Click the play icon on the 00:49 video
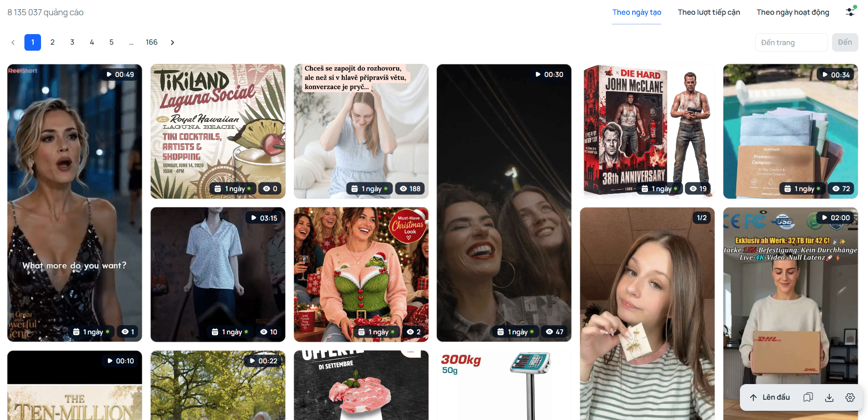 click(x=109, y=75)
